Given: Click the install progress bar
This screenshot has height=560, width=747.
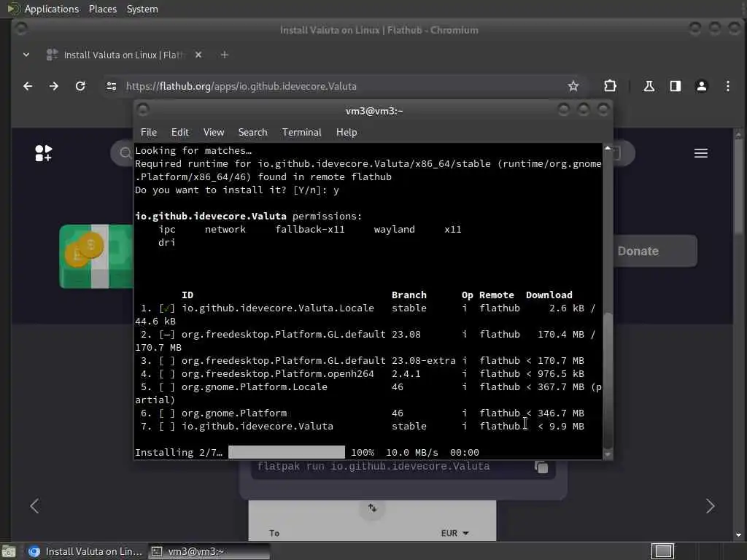Looking at the screenshot, I should click(286, 452).
